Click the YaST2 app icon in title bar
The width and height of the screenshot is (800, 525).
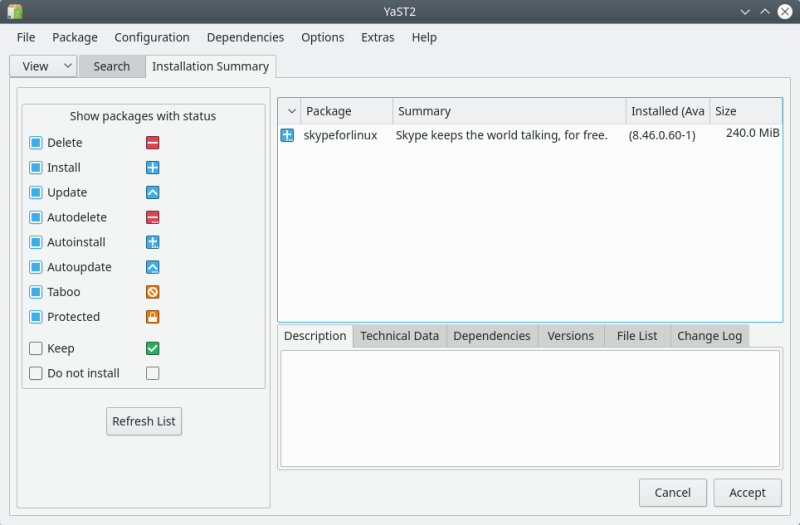coord(15,11)
